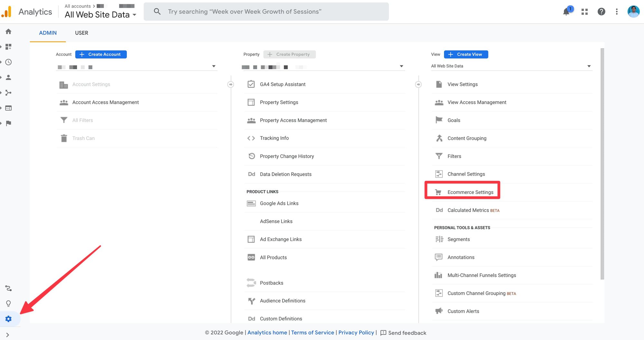
Task: Click the Home icon in left sidebar
Action: [8, 32]
